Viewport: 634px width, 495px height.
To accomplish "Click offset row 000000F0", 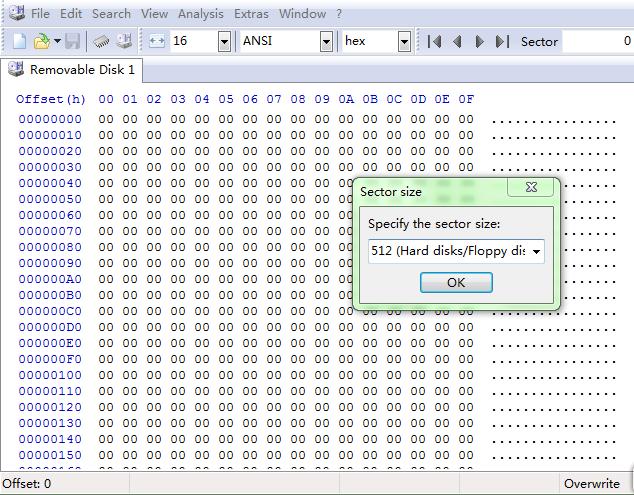I will point(50,359).
